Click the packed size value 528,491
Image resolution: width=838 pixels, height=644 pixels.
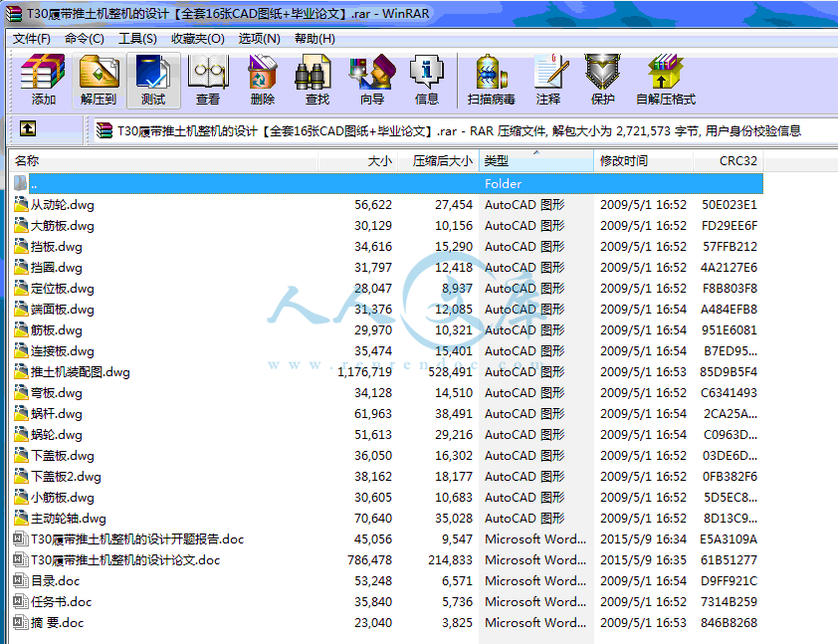(x=450, y=372)
